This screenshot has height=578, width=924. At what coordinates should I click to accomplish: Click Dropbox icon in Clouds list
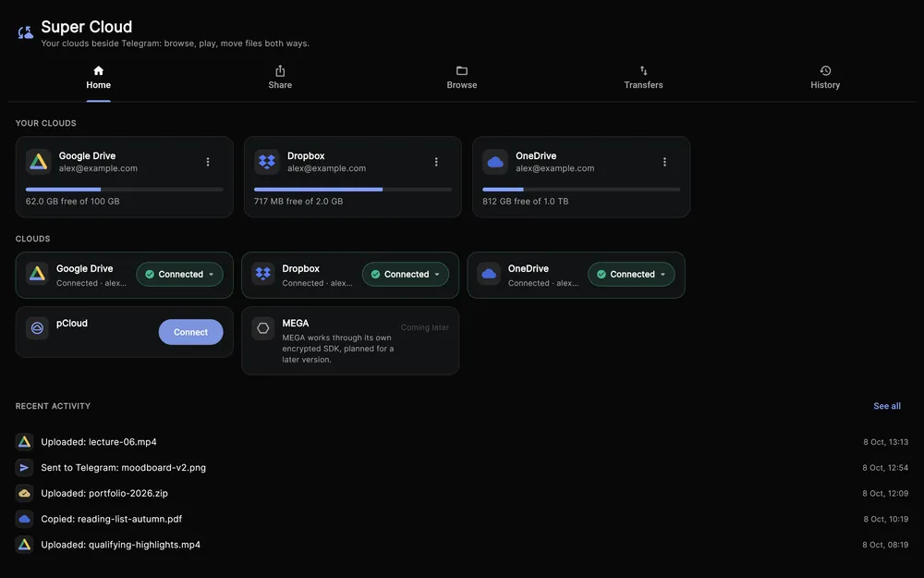coord(262,275)
